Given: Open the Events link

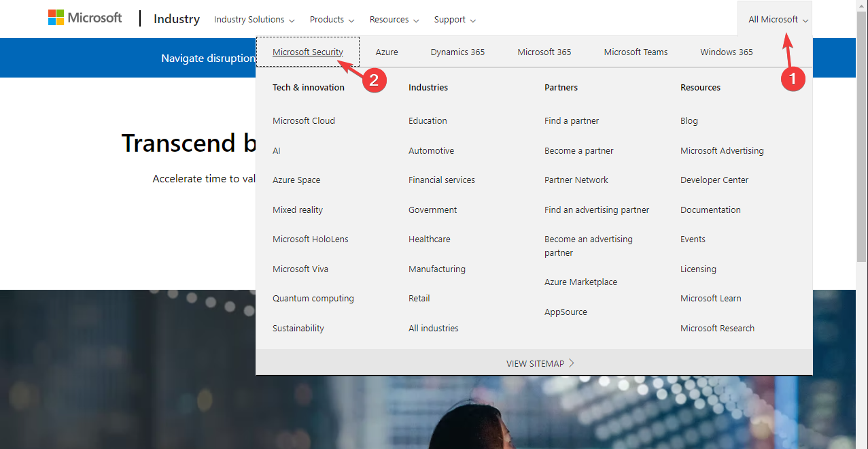Looking at the screenshot, I should tap(693, 239).
